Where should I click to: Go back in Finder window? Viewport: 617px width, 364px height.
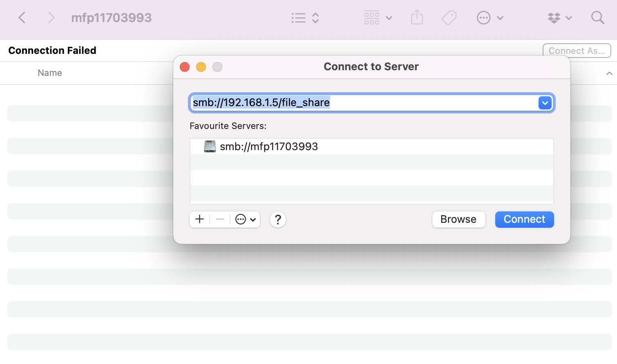(x=22, y=18)
